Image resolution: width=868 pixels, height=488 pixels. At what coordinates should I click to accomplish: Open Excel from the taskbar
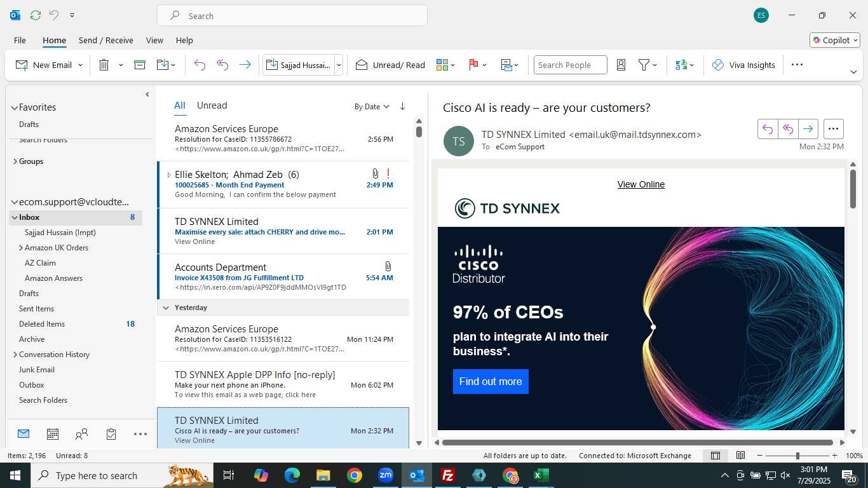[x=541, y=475]
